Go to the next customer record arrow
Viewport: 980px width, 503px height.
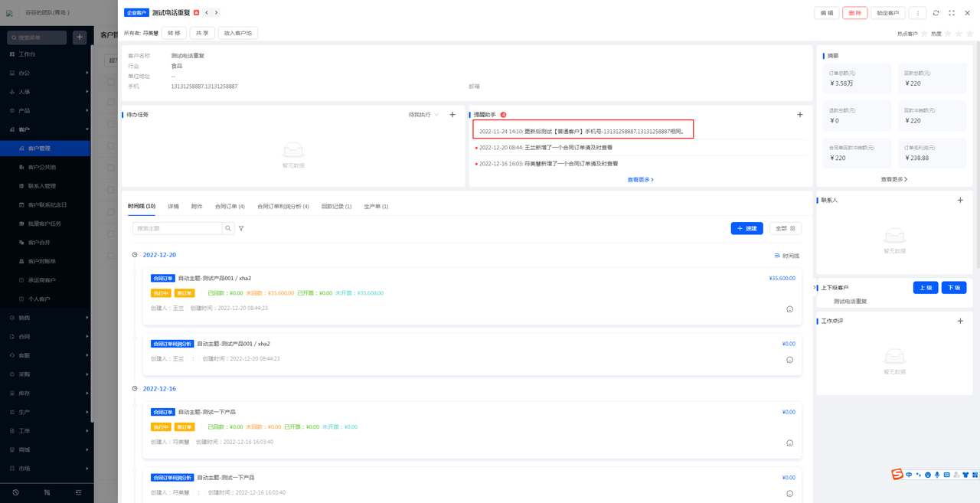tap(217, 13)
